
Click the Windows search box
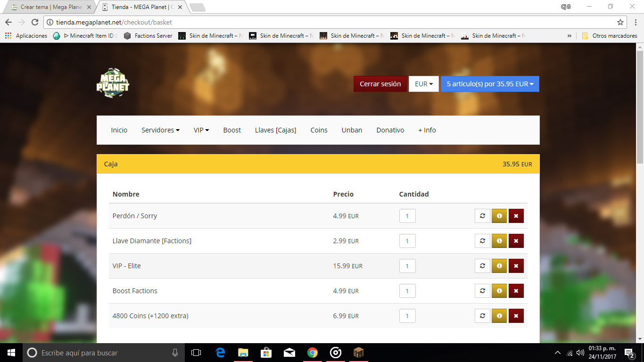coord(103,353)
